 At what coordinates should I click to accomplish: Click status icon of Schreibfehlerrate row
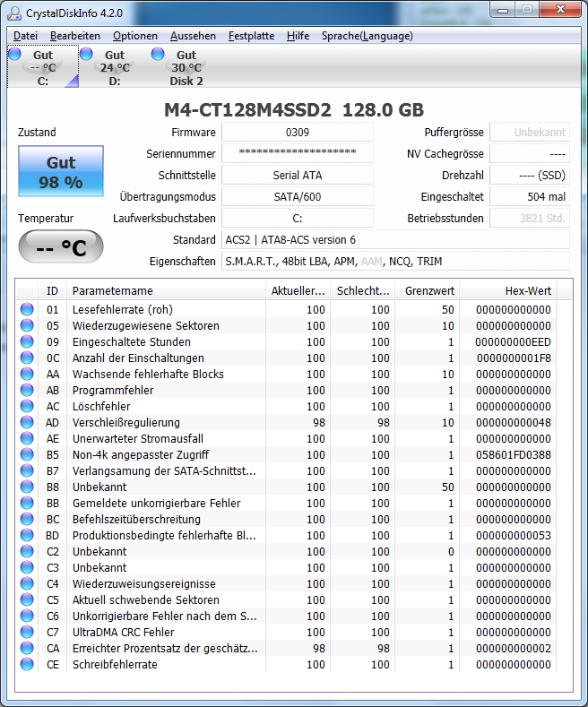point(27,664)
